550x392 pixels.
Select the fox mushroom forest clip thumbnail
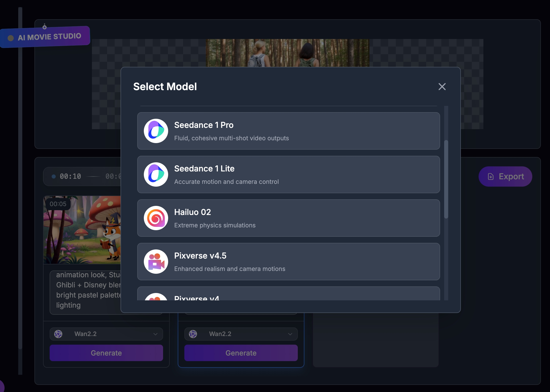tap(82, 230)
